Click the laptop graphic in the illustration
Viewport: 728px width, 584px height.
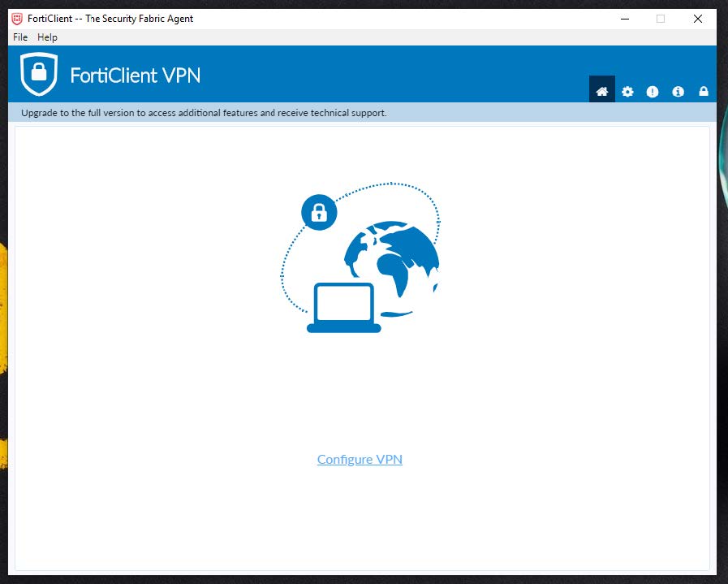[344, 308]
